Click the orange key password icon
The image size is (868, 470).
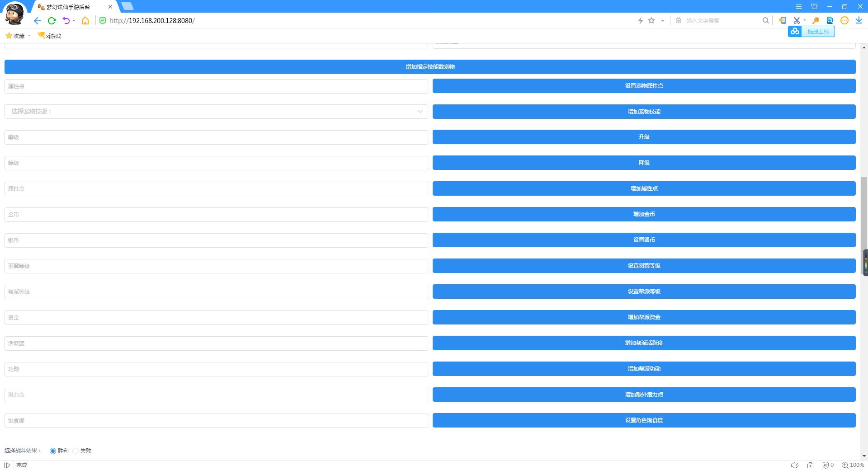[816, 21]
